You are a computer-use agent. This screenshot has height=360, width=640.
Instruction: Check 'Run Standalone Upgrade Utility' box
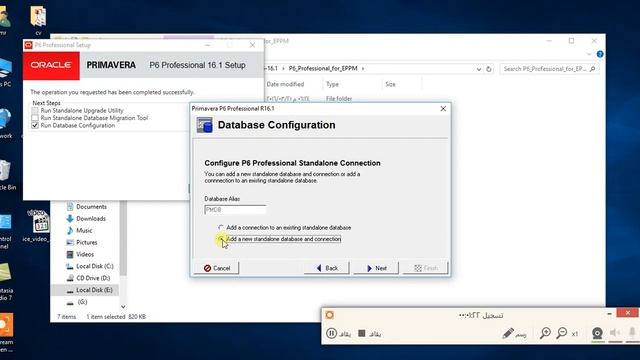35,111
